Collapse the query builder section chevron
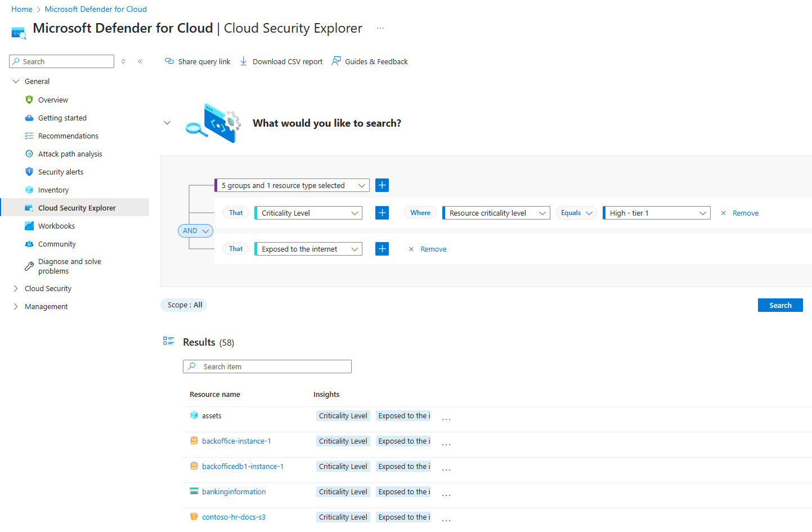Image resolution: width=812 pixels, height=532 pixels. click(167, 123)
